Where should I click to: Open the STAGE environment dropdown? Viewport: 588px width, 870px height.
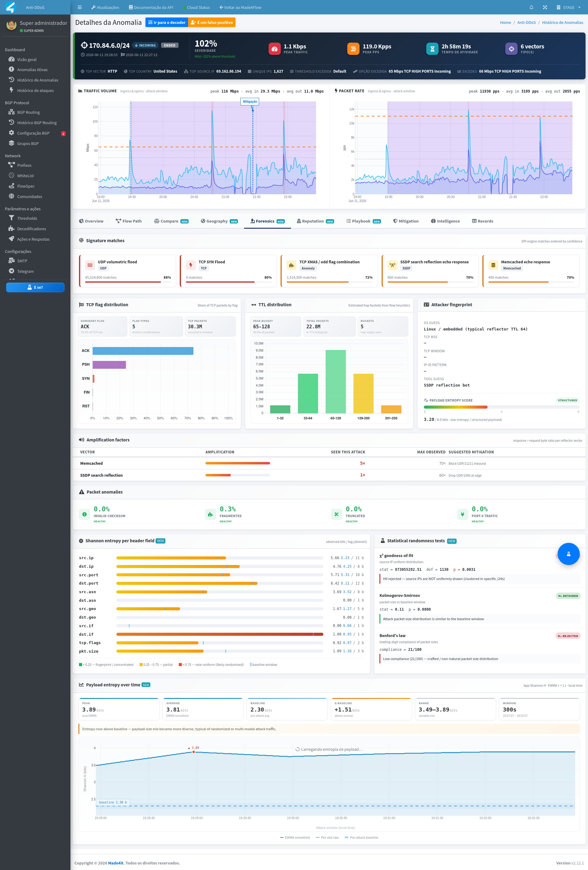(x=568, y=7)
